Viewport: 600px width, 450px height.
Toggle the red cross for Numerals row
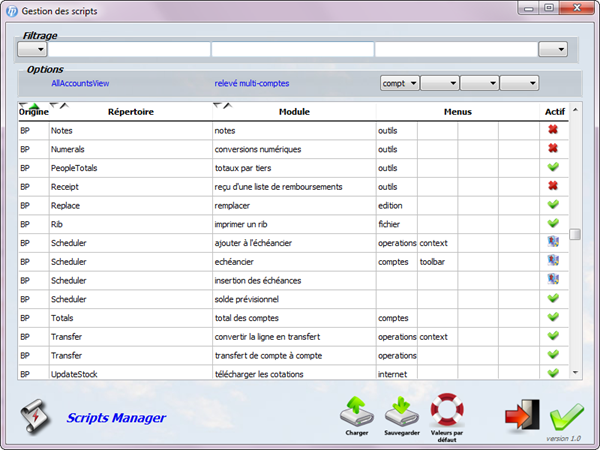pyautogui.click(x=553, y=148)
